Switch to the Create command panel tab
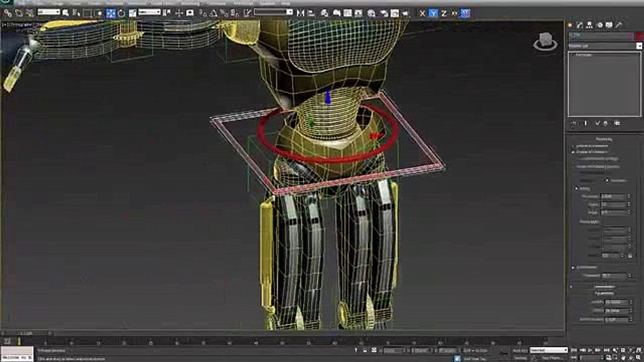 [x=571, y=25]
